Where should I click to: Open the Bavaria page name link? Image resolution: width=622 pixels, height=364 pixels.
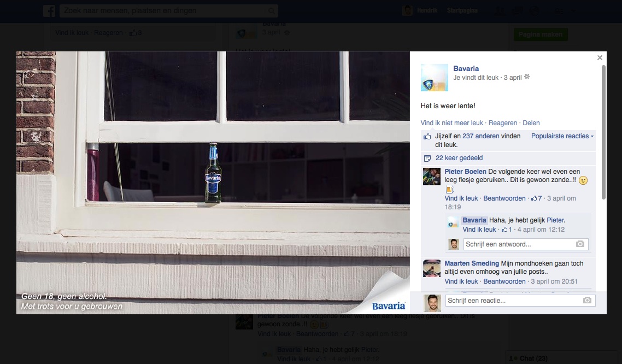pos(466,69)
